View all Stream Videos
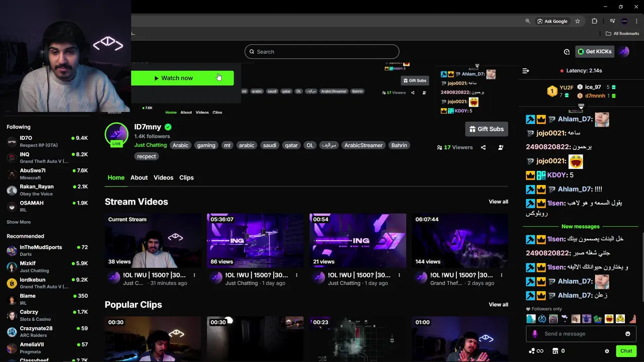Viewport: 644px width, 362px height. (498, 202)
